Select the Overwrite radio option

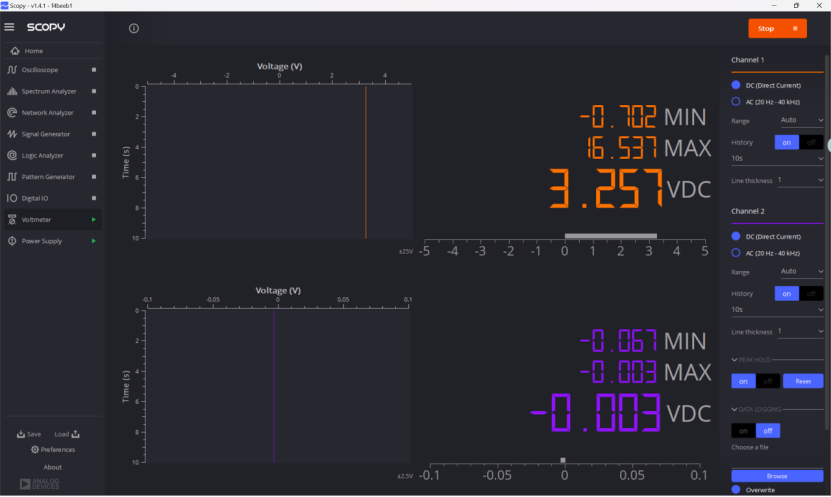[736, 490]
